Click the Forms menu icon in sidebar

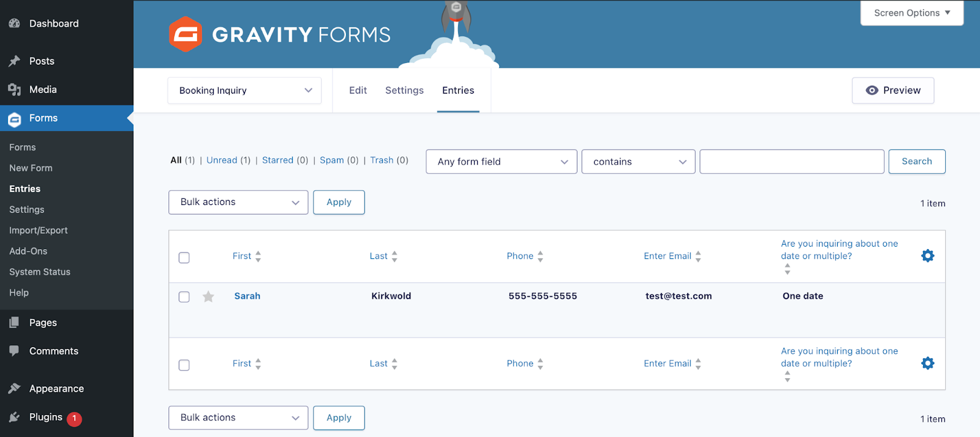point(15,119)
